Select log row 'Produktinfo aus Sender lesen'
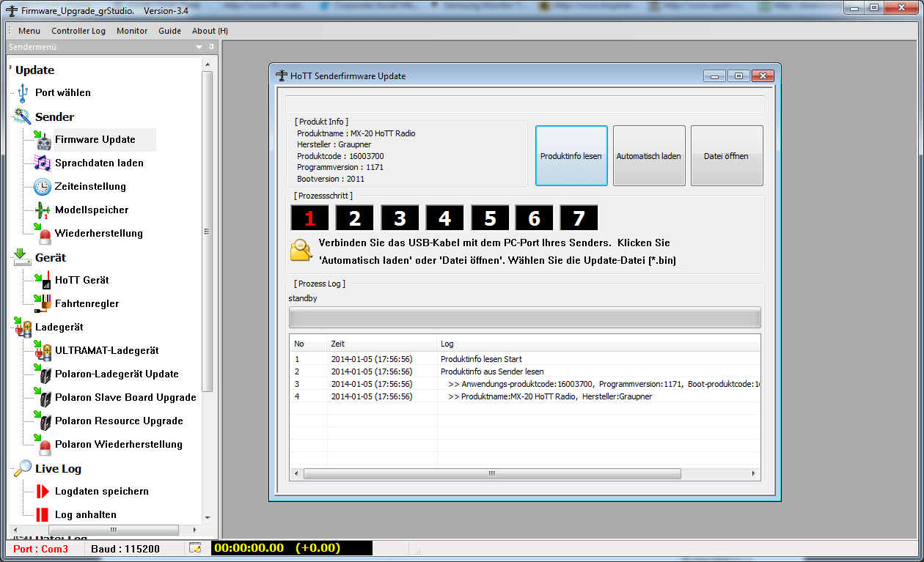The image size is (924, 562). coord(524,371)
